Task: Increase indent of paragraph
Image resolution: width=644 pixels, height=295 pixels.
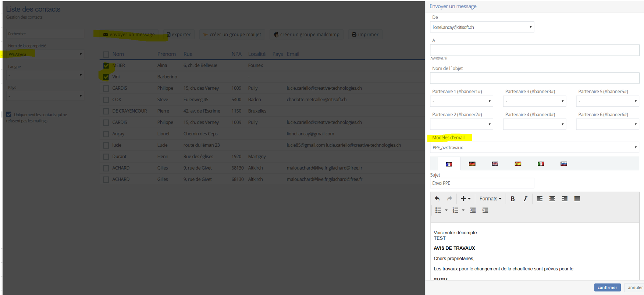Action: point(485,210)
